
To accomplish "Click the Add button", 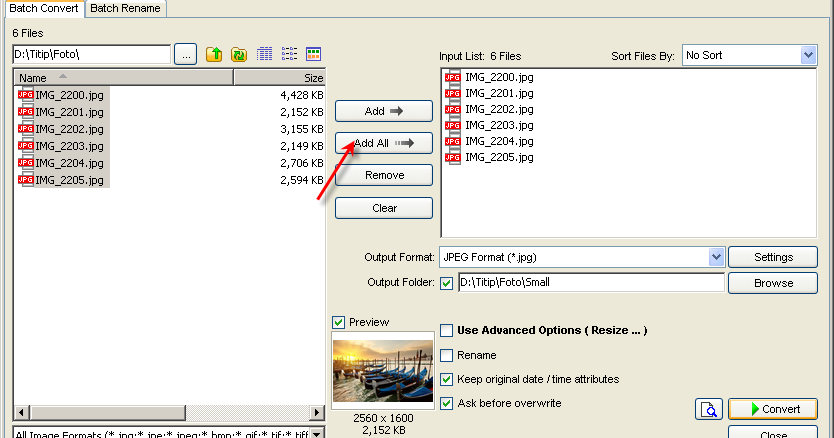I will (383, 111).
